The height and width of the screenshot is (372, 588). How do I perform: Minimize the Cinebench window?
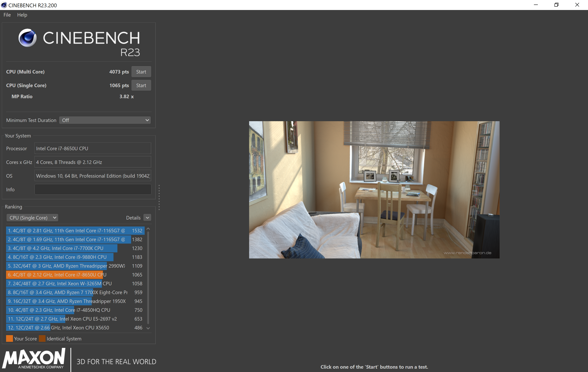[x=536, y=5]
